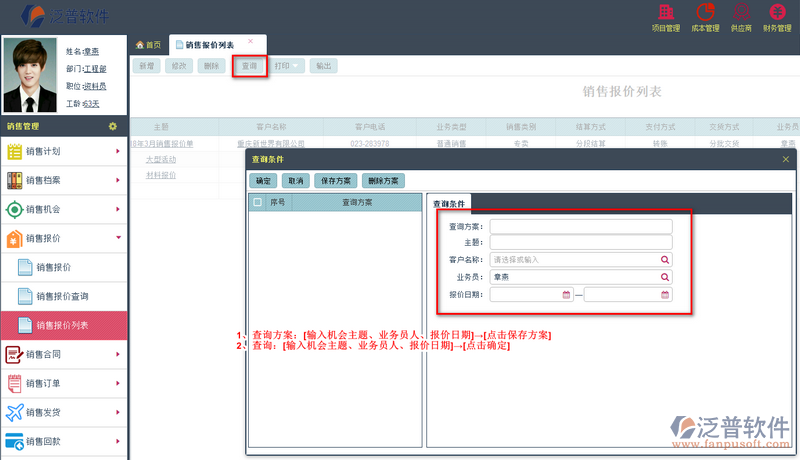Click the 销售订单 document icon
Screen dimensions: 800x460
(x=14, y=383)
